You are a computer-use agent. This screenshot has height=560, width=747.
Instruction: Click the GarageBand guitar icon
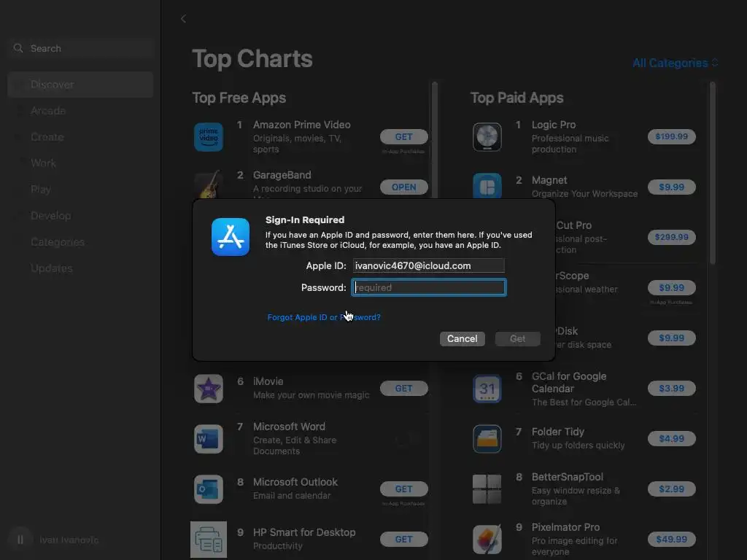coord(209,184)
